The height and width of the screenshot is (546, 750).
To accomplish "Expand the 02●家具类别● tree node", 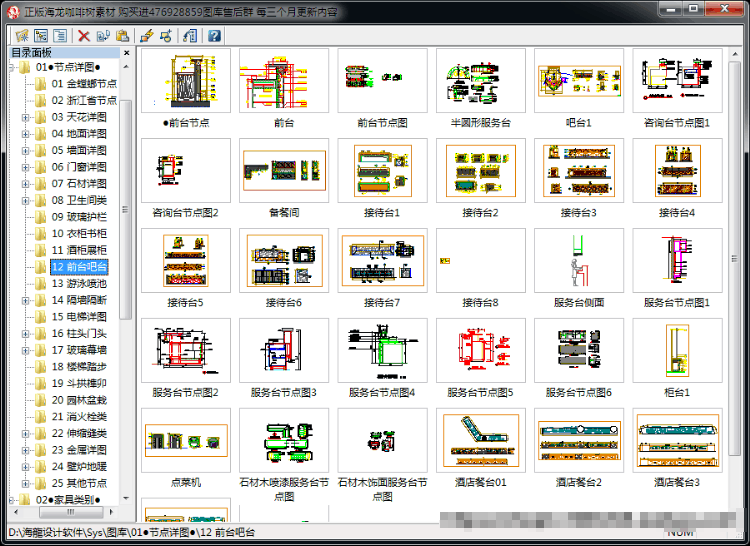I will [x=11, y=501].
